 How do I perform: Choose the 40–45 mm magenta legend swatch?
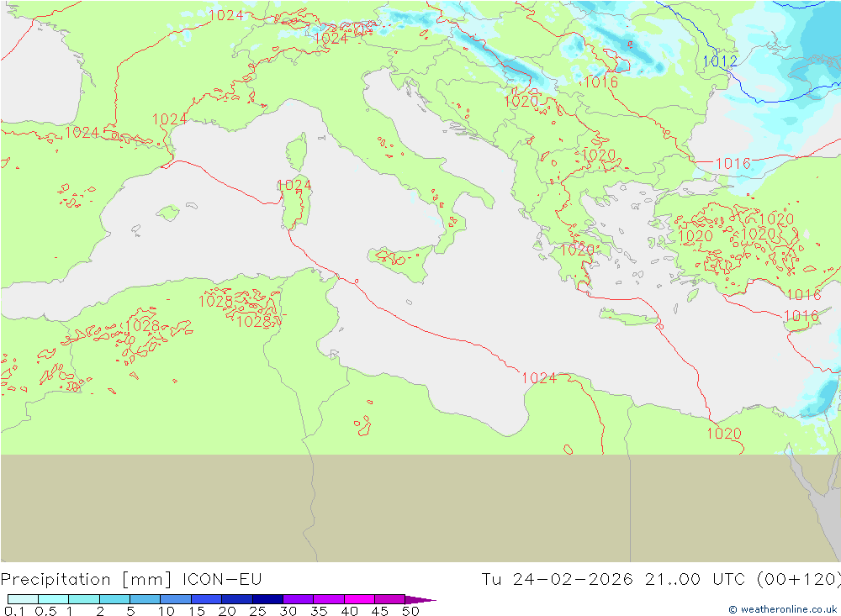(x=359, y=599)
